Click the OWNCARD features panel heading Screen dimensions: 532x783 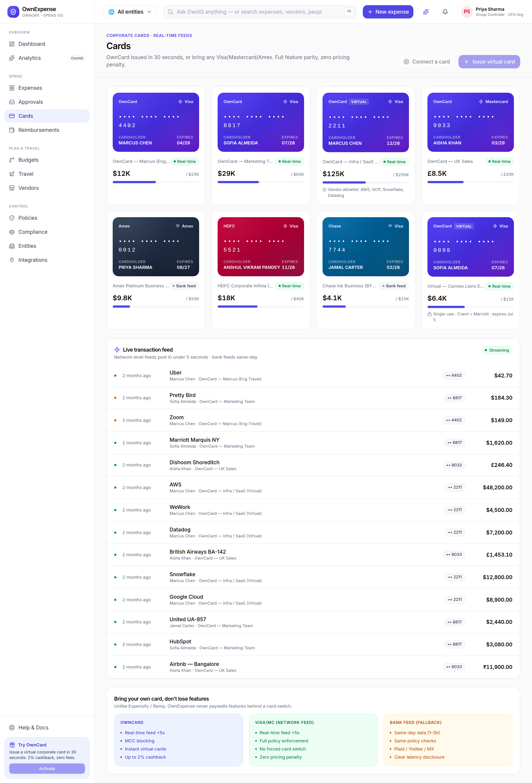tap(132, 722)
